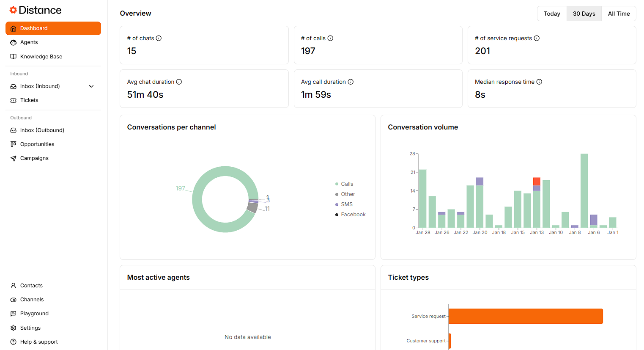Go to Help & support
Image resolution: width=644 pixels, height=350 pixels.
(x=39, y=342)
